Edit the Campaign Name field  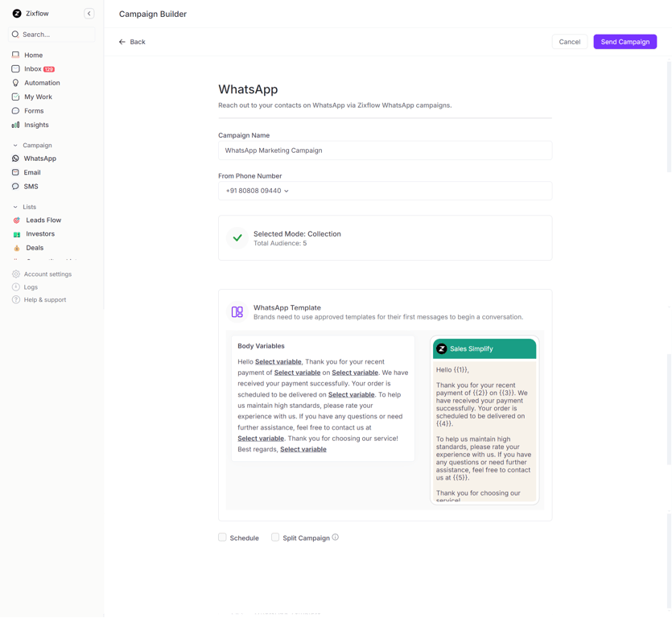[x=385, y=150]
